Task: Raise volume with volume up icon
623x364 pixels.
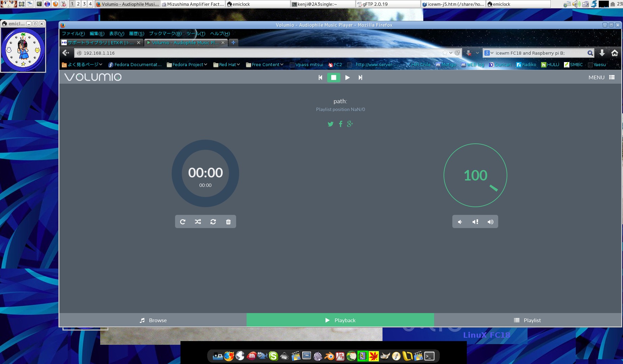Action: [x=490, y=222]
